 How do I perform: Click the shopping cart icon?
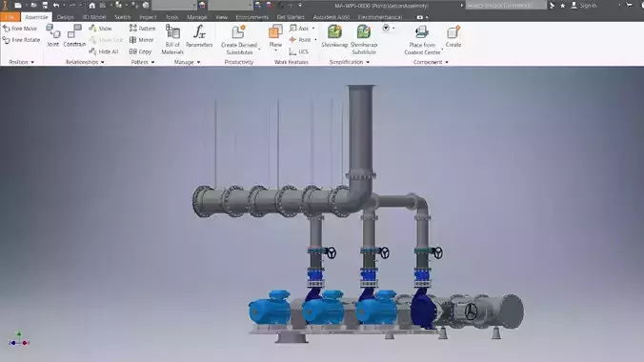[629, 6]
